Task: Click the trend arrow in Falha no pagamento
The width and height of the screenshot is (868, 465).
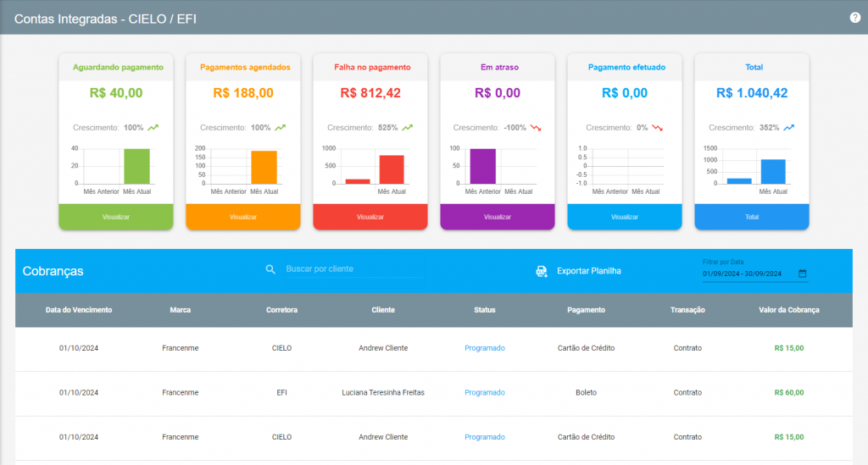Action: (x=408, y=128)
